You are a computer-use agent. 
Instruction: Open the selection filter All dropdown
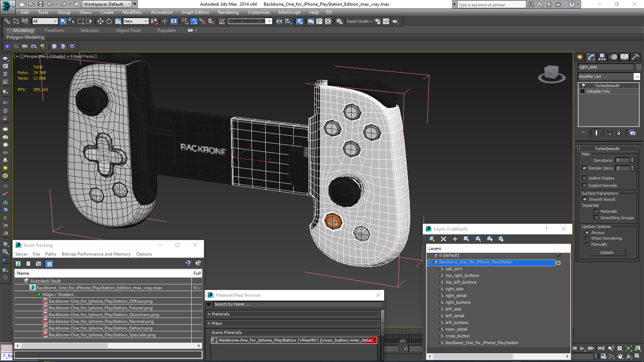pyautogui.click(x=45, y=21)
